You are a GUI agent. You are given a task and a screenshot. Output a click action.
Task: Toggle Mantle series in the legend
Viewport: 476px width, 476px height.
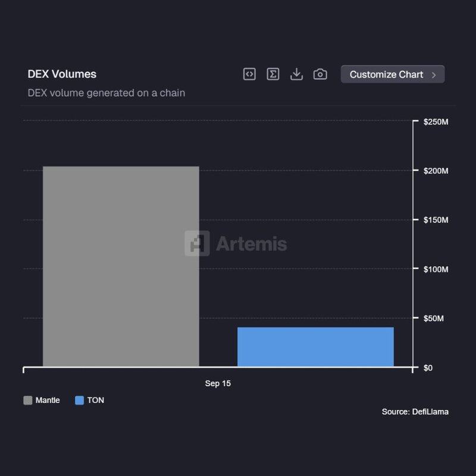[x=42, y=400]
